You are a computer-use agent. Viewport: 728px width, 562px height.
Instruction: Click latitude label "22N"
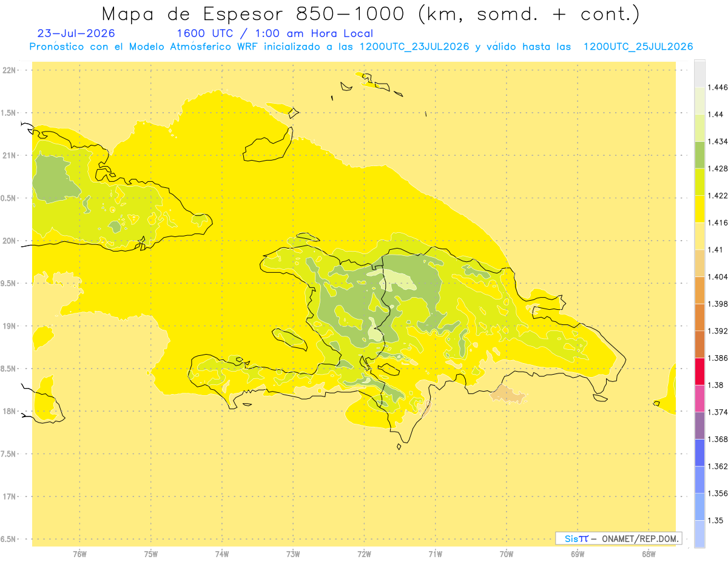pyautogui.click(x=10, y=70)
